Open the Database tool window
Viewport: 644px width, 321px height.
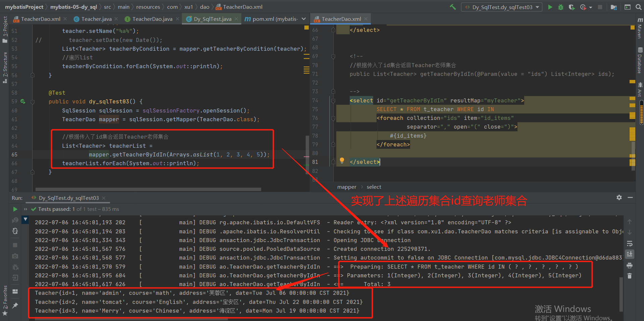coord(640,60)
